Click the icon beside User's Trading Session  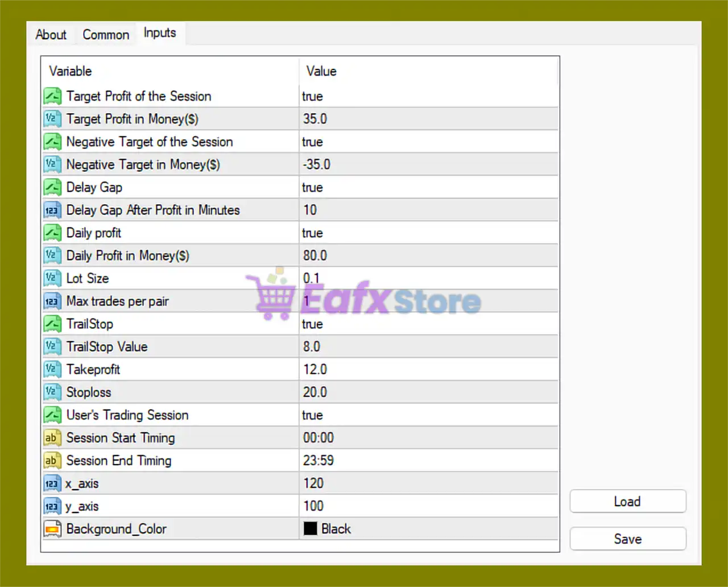click(x=52, y=415)
